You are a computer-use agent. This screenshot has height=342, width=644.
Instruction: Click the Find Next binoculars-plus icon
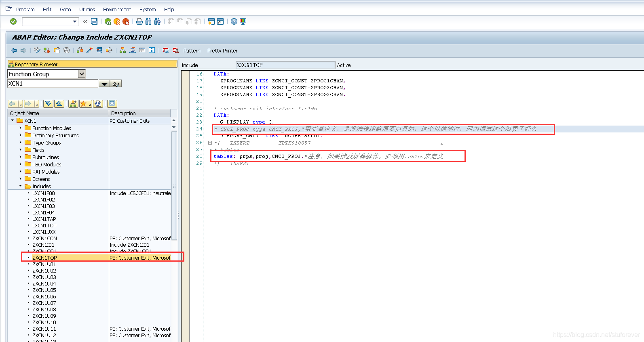(x=157, y=21)
